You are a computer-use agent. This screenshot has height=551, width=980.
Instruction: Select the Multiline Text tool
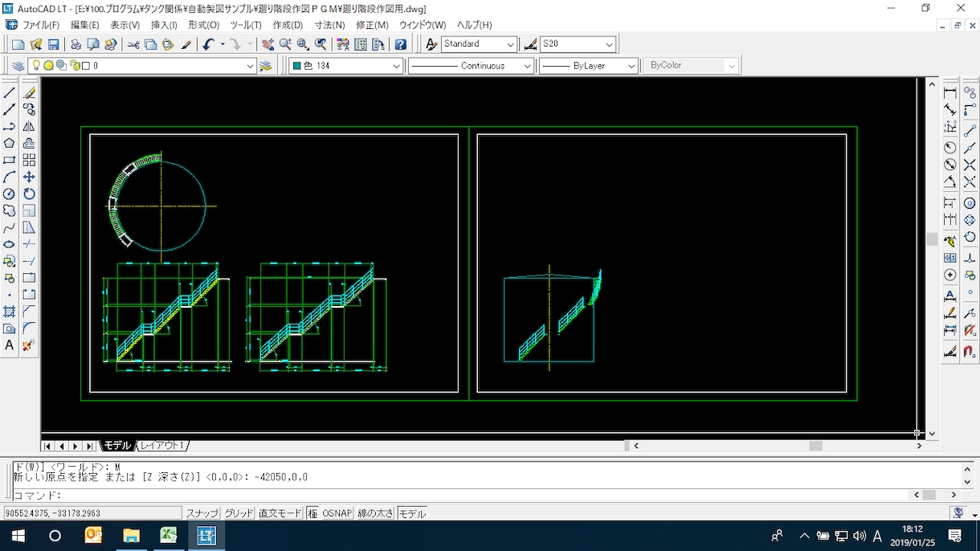coord(10,345)
